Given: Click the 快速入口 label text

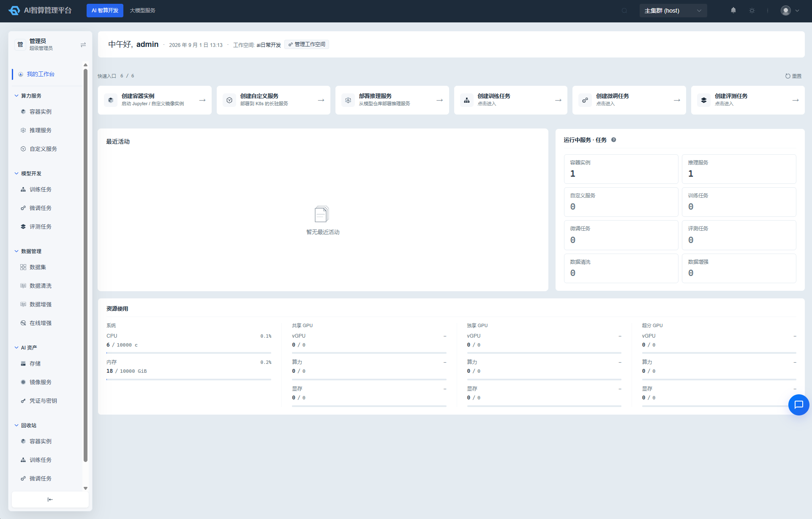Looking at the screenshot, I should (107, 76).
